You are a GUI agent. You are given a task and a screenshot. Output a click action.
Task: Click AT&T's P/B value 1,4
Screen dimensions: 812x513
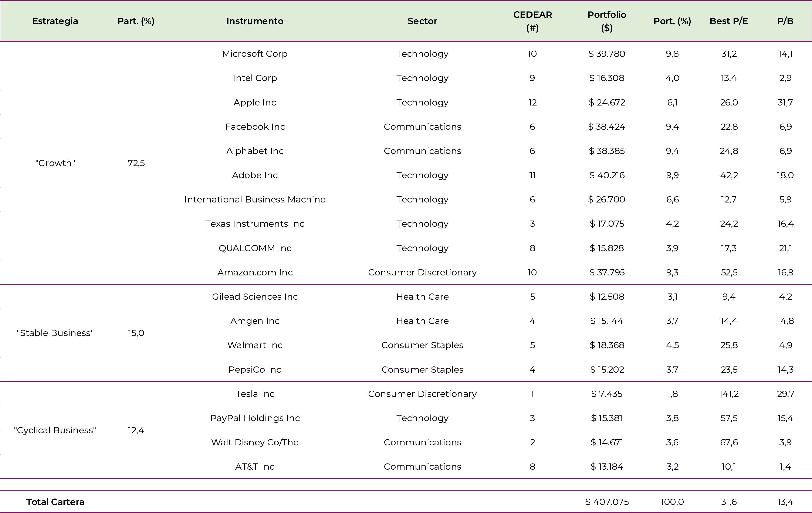point(785,467)
